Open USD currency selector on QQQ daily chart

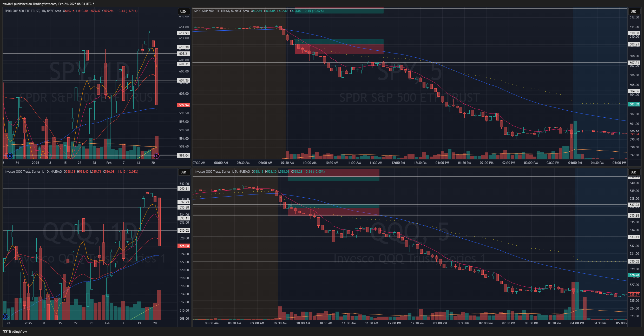pyautogui.click(x=183, y=172)
